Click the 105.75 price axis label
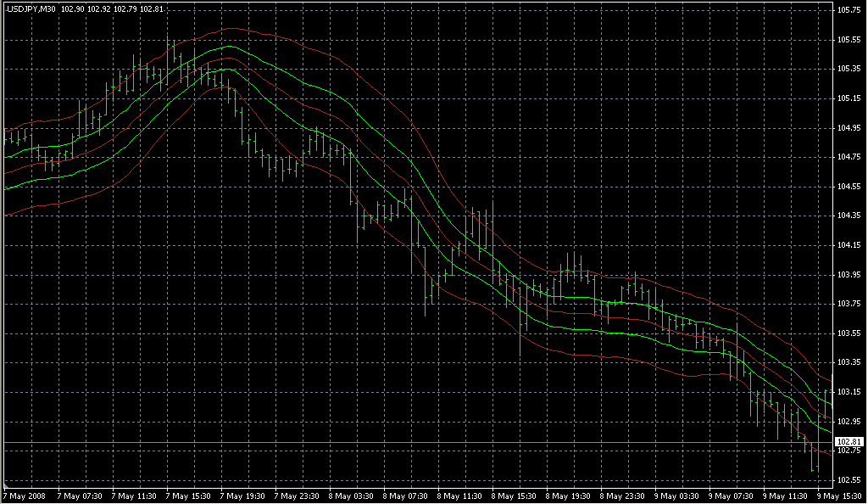This screenshot has width=868, height=504. (849, 10)
